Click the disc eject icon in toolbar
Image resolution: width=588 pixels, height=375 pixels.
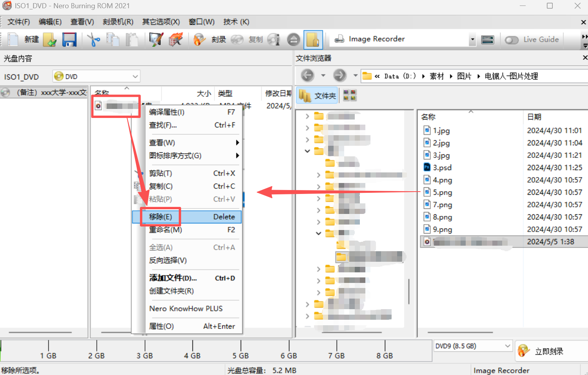[x=293, y=40]
